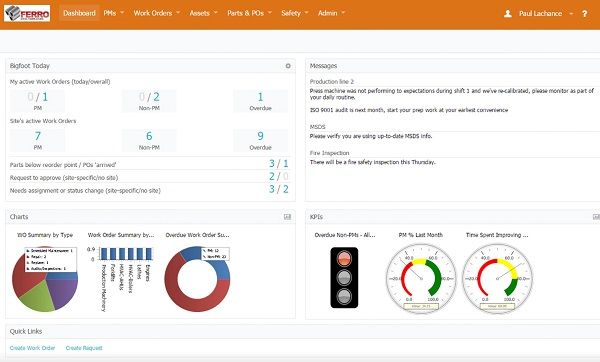Click the Ferro logo in the header
The image size is (600, 362).
point(27,13)
